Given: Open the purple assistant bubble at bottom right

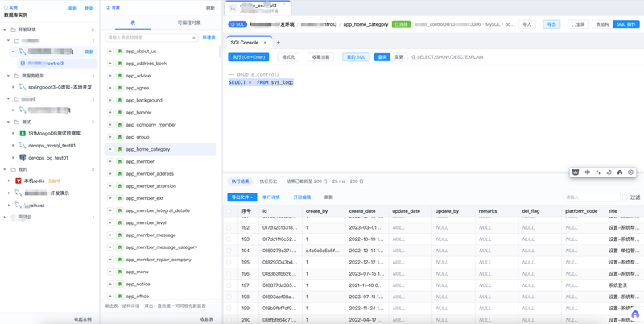Looking at the screenshot, I should [635, 314].
